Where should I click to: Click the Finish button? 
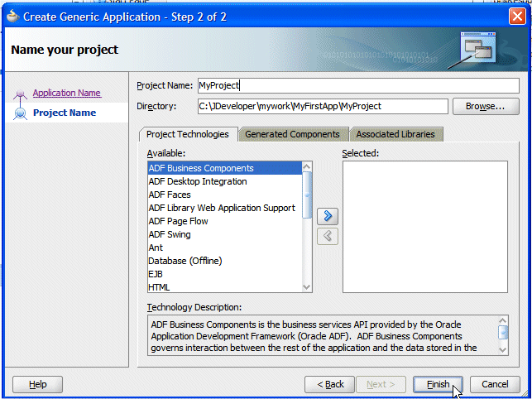pyautogui.click(x=438, y=384)
